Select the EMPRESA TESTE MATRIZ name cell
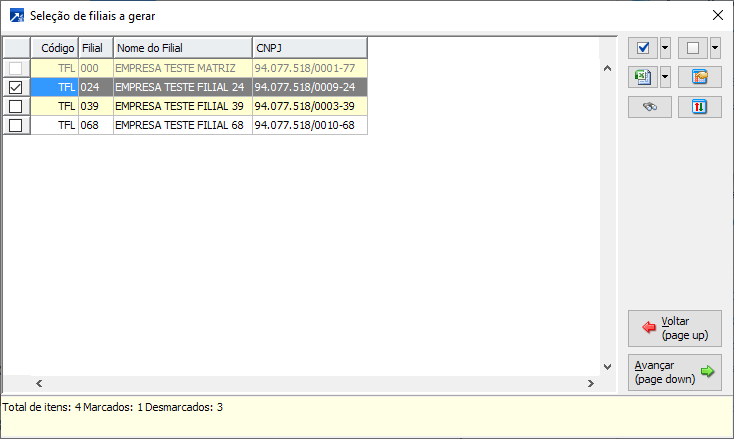The height and width of the screenshot is (446, 748). tap(183, 68)
